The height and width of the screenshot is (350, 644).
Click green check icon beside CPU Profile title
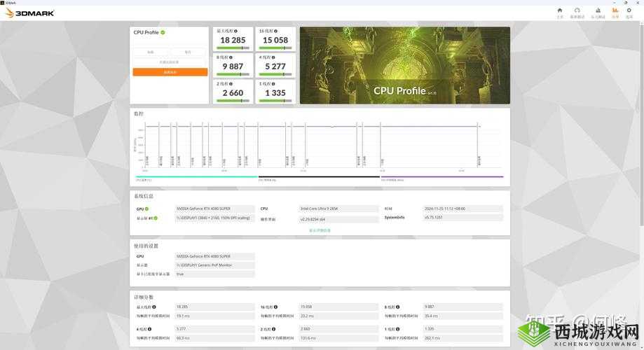tap(163, 32)
